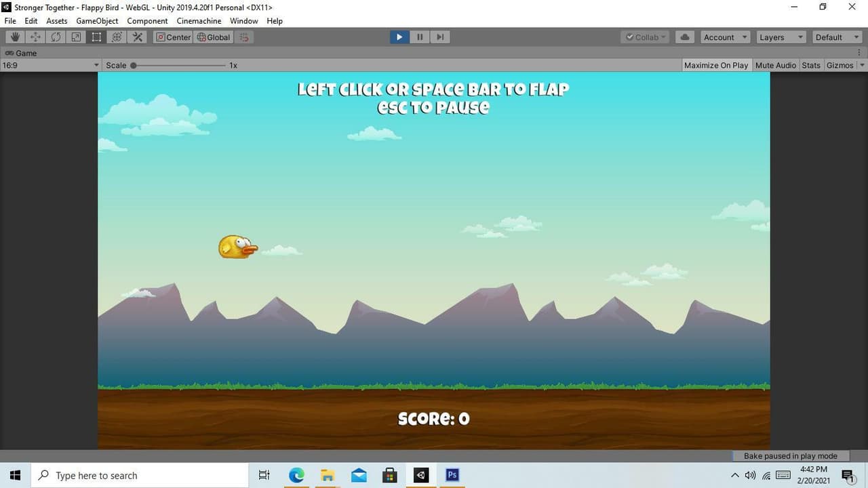The image size is (868, 488).
Task: Open Mail app from taskbar
Action: point(359,475)
